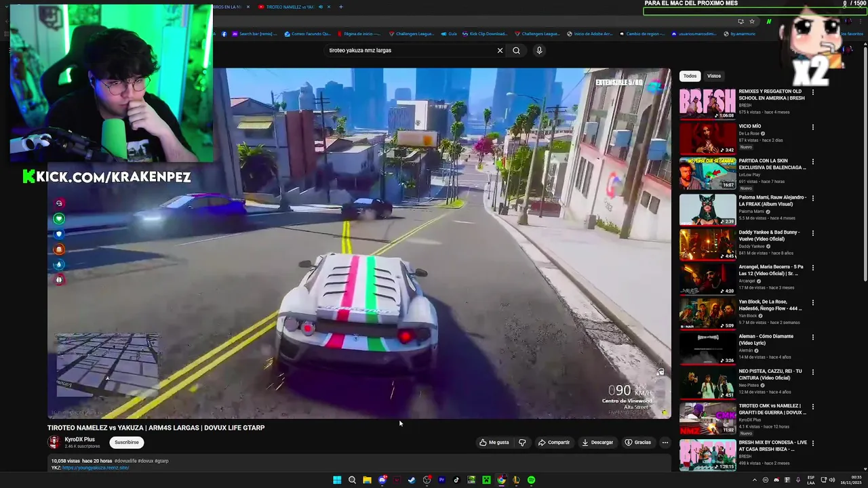Dislike the video with thumbs-down icon
The height and width of the screenshot is (488, 868).
coord(522,443)
